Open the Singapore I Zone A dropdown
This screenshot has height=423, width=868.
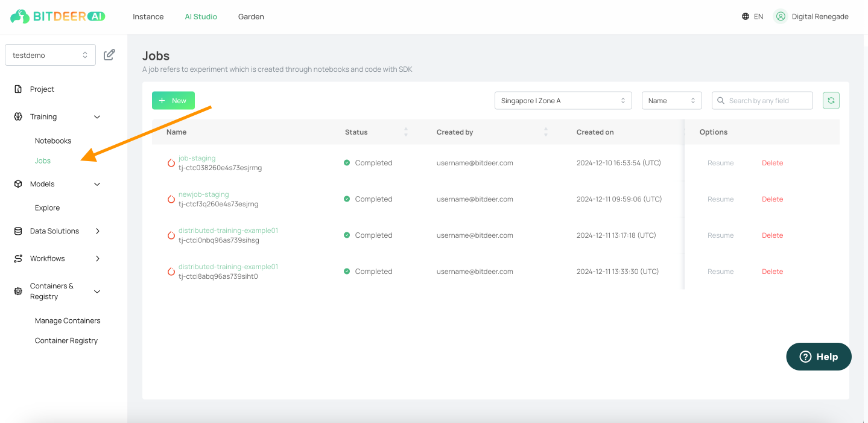(563, 101)
